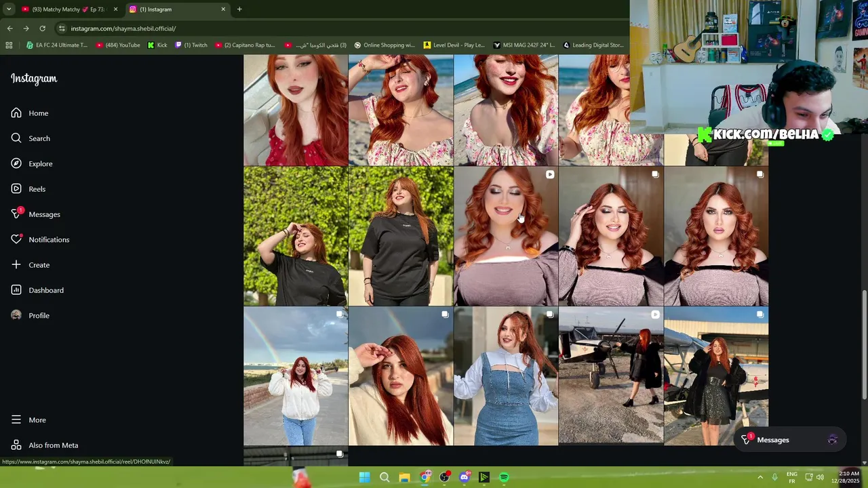
Task: Open the Online Shopping bookmark
Action: click(384, 45)
